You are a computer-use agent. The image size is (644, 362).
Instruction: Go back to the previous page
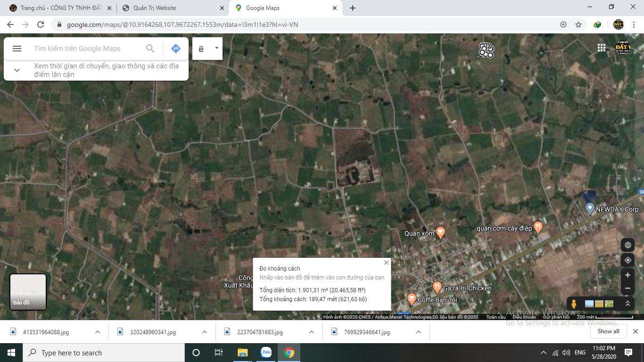tap(10, 25)
